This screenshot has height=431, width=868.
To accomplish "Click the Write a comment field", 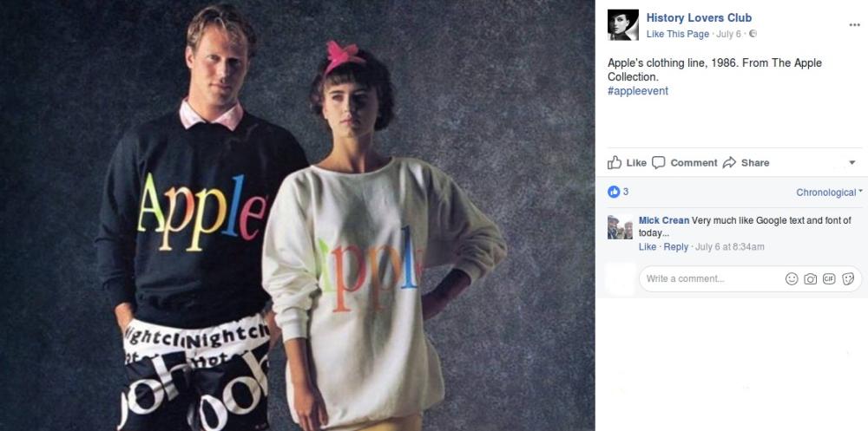I will click(712, 279).
